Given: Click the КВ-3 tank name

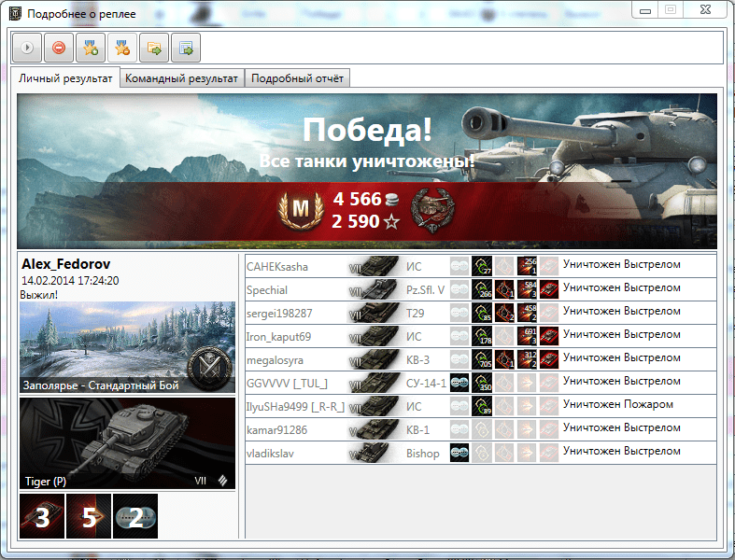Looking at the screenshot, I should (x=417, y=360).
